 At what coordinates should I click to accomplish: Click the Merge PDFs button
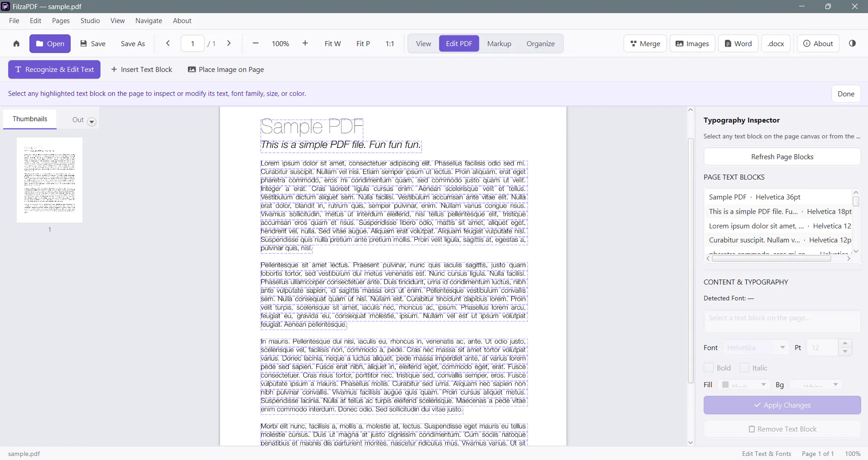click(645, 43)
